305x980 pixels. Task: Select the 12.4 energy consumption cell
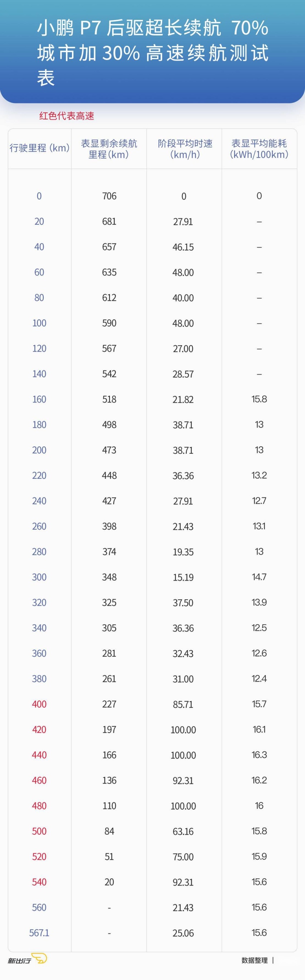click(259, 679)
